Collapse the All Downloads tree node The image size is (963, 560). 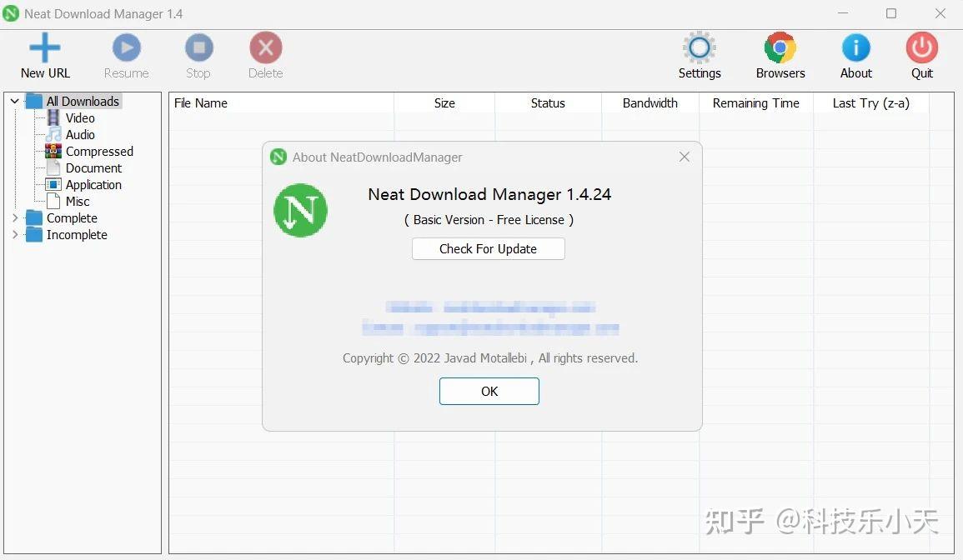[15, 102]
